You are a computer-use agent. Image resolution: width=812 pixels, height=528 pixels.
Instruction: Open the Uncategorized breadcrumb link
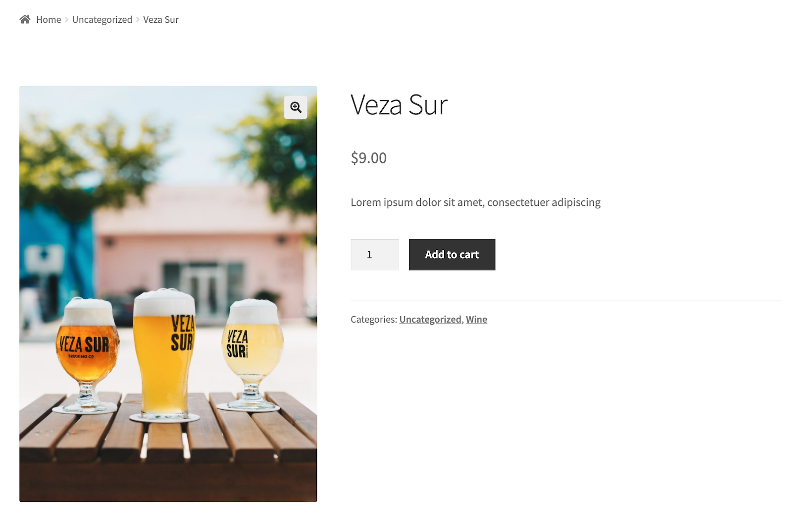pyautogui.click(x=102, y=19)
